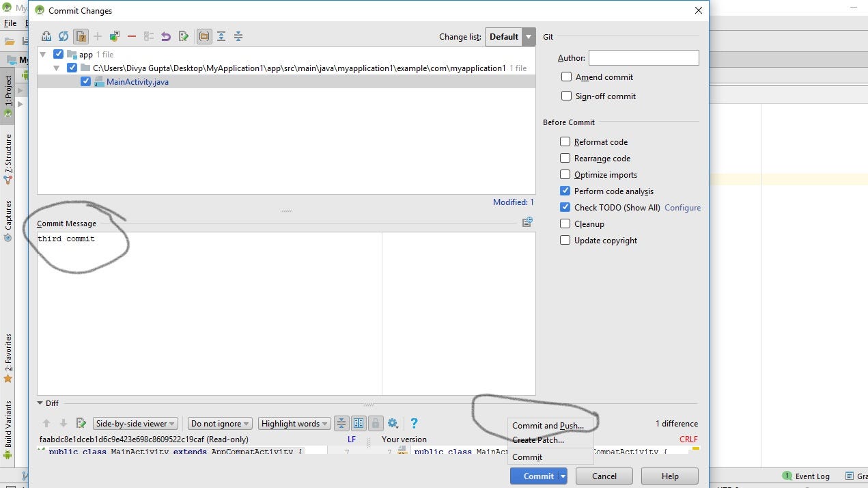Enable the Amend commit checkbox
Image resolution: width=868 pixels, height=488 pixels.
[566, 77]
